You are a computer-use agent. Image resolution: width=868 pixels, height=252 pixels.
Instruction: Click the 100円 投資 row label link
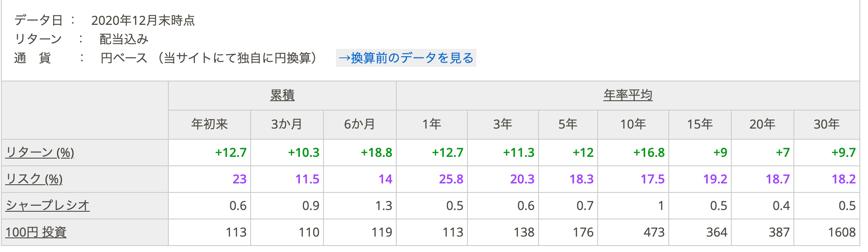36,232
